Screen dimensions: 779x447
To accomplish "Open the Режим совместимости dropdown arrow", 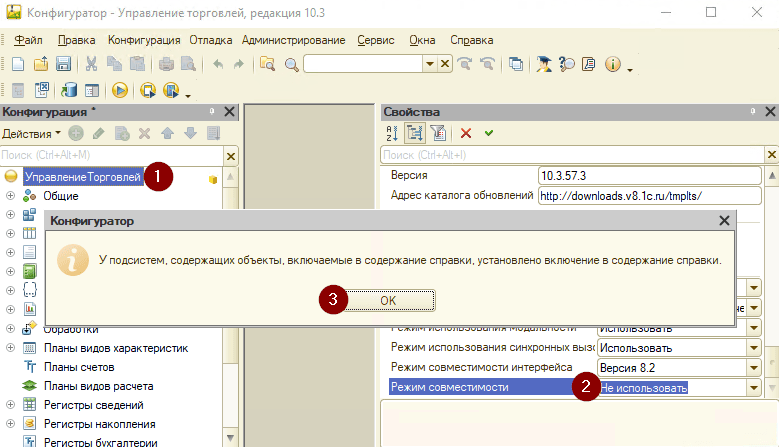I will [x=754, y=387].
